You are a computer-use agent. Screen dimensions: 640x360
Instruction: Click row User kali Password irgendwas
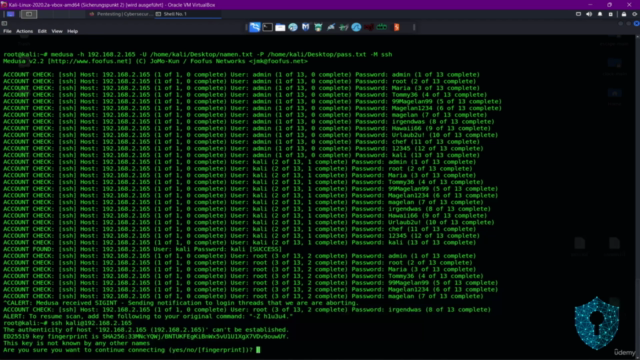click(x=247, y=209)
